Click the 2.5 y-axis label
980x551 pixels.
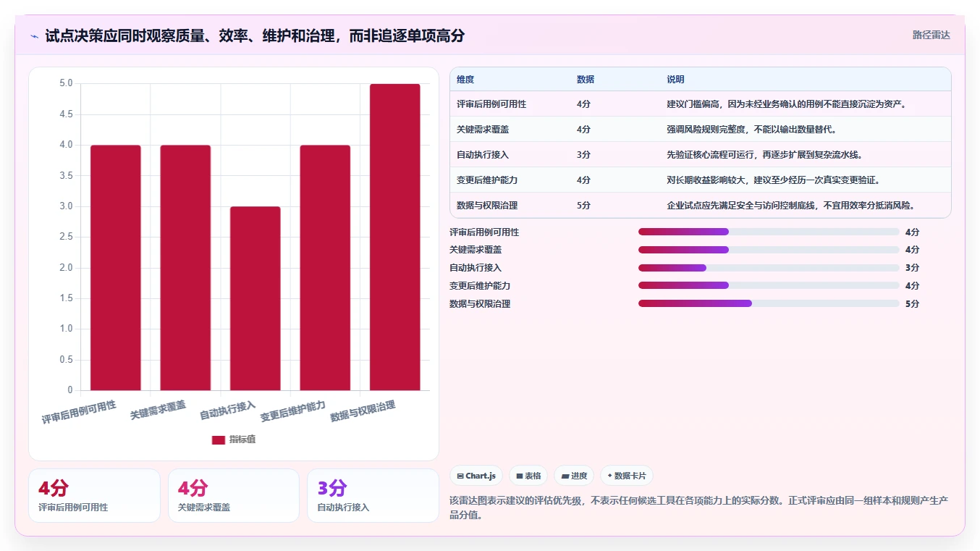(x=66, y=237)
